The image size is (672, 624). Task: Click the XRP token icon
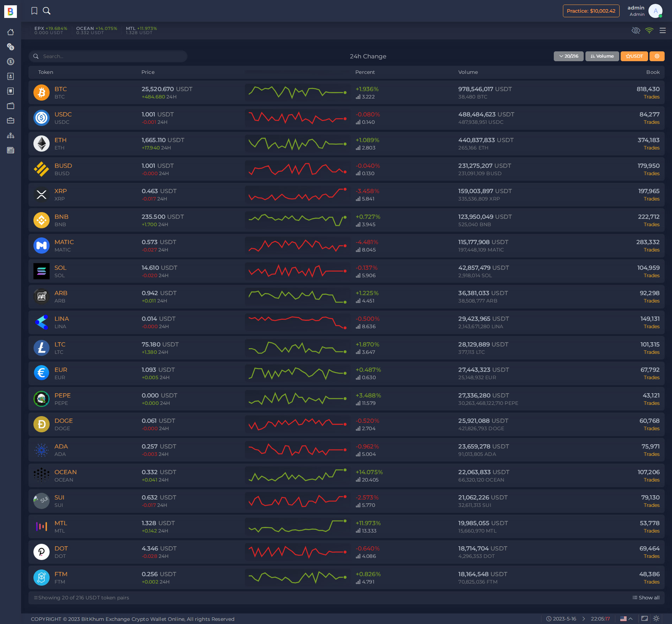click(x=42, y=195)
